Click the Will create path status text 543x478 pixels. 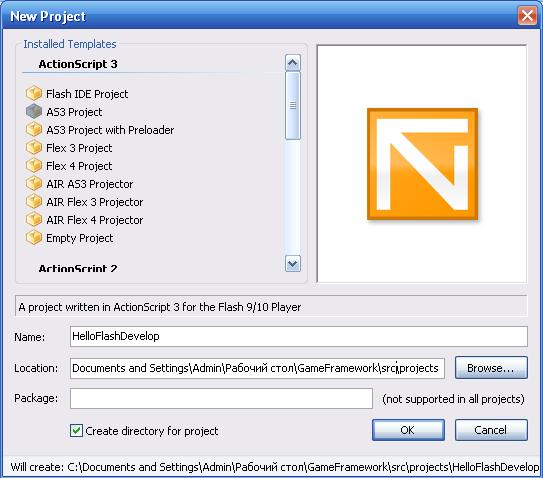click(274, 467)
